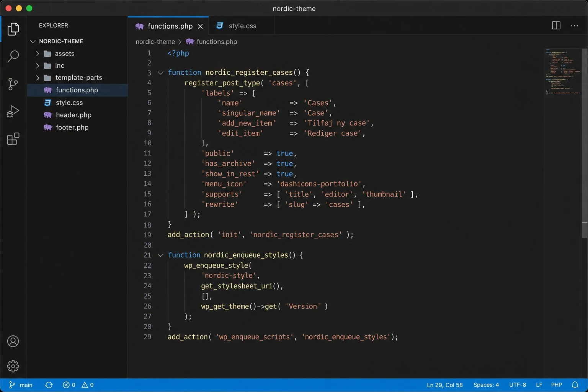Click the main branch indicator

pyautogui.click(x=21, y=385)
